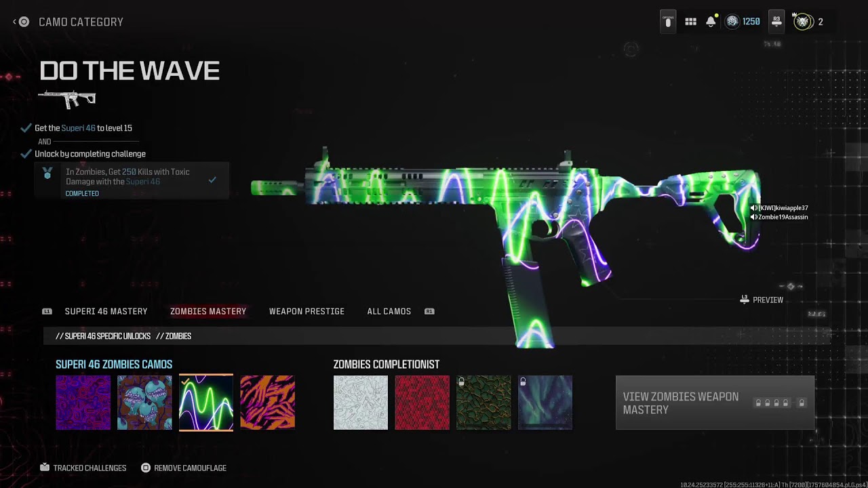Click the weapon preview of the Superi 46
868x488 pixels.
(x=505, y=247)
